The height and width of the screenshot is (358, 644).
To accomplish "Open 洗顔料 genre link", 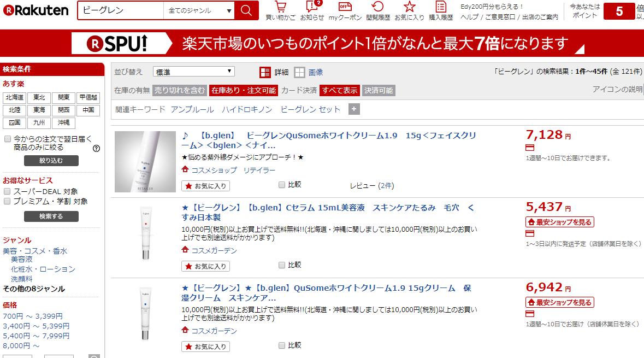I will (x=21, y=279).
